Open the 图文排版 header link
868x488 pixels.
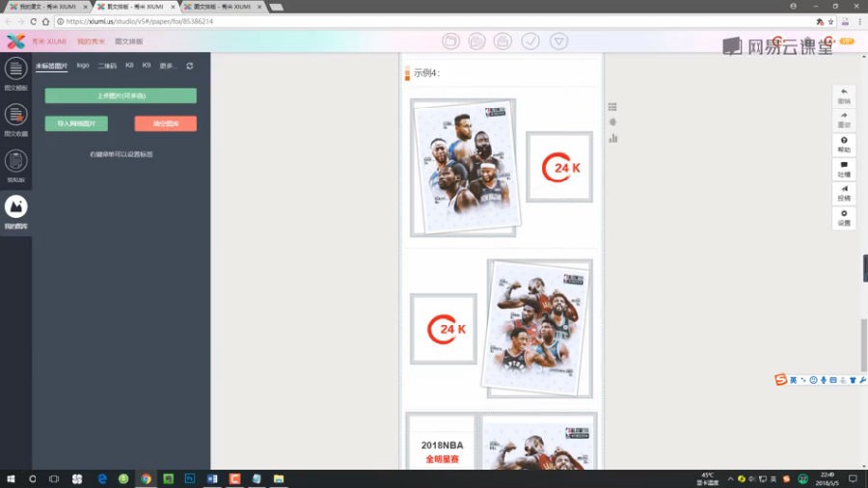pyautogui.click(x=129, y=41)
